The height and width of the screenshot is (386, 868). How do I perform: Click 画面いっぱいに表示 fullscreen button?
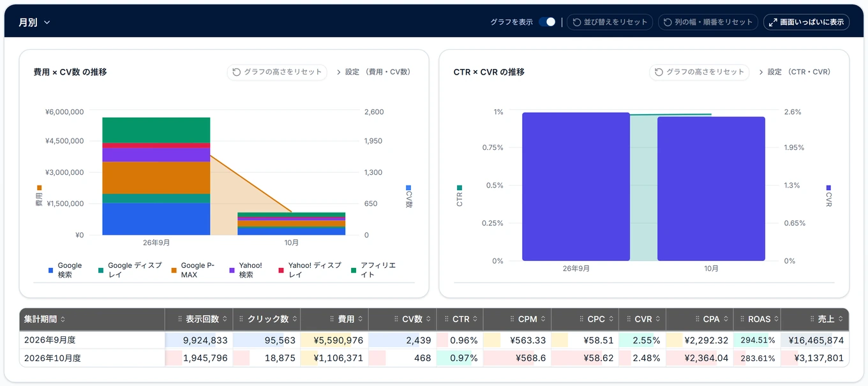(x=806, y=22)
